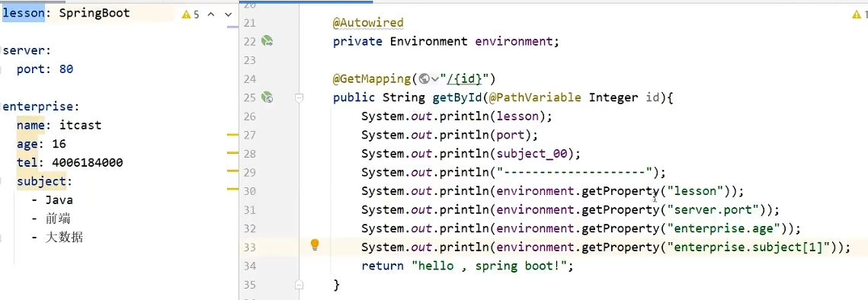Click println(lesson) on line 26
Viewport: 868px width, 300px height.
495,116
